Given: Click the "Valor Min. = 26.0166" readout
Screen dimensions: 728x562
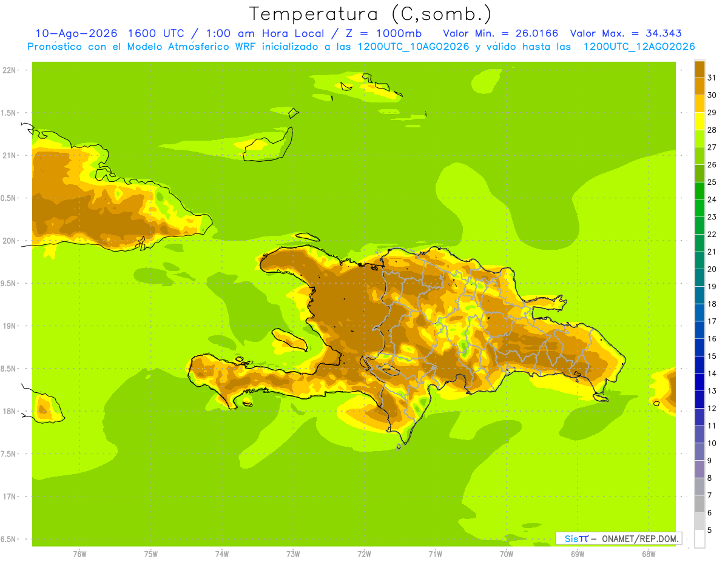Looking at the screenshot, I should (500, 33).
